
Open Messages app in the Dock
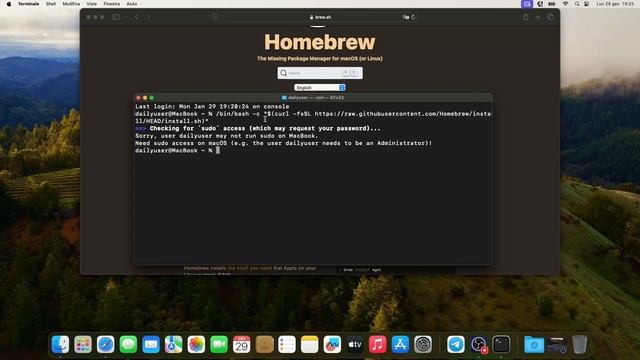tap(128, 344)
